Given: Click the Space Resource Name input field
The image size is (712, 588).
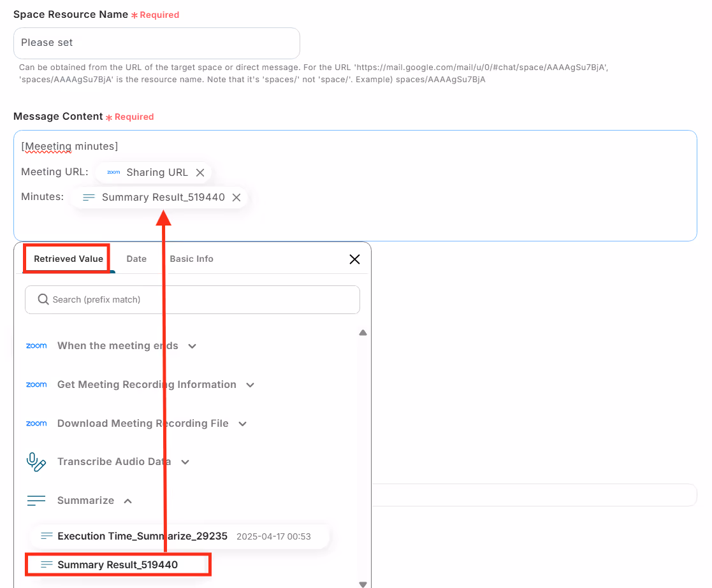Looking at the screenshot, I should tap(157, 43).
